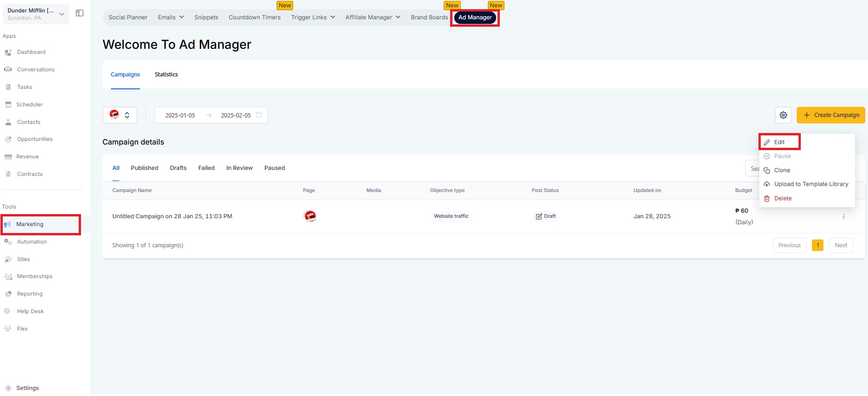Click the Create Campaign button
Image resolution: width=868 pixels, height=396 pixels.
[x=831, y=115]
